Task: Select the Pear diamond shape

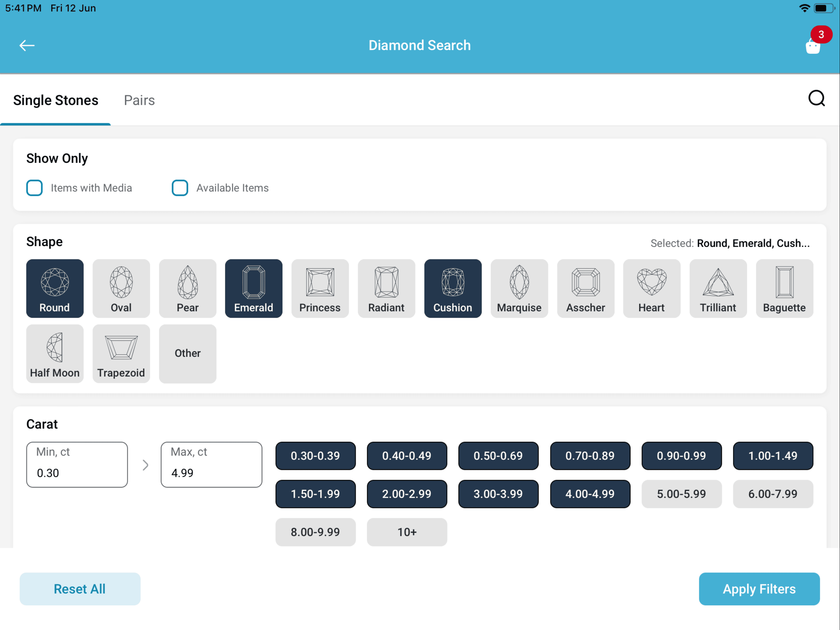Action: (x=188, y=289)
